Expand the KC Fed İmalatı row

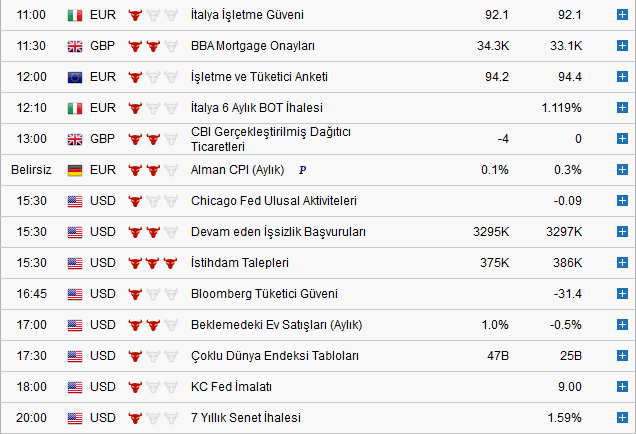click(622, 387)
